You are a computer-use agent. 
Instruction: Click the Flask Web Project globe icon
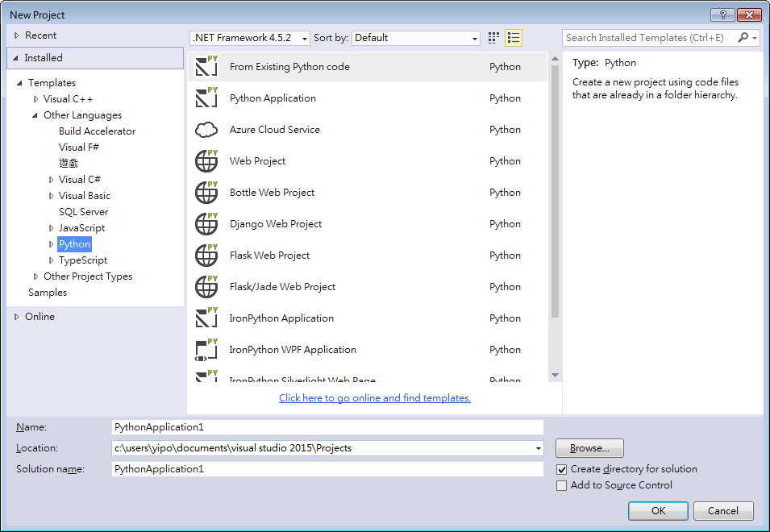206,255
